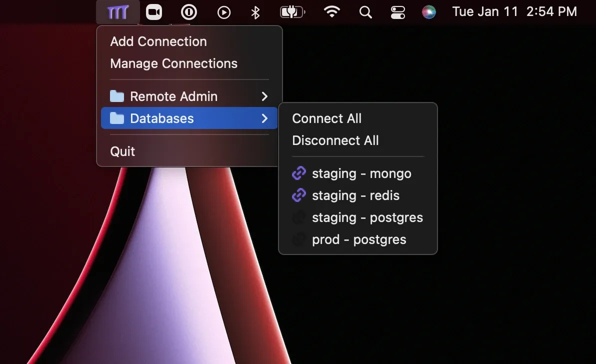
Task: Open the Wi-Fi status menu
Action: (332, 12)
